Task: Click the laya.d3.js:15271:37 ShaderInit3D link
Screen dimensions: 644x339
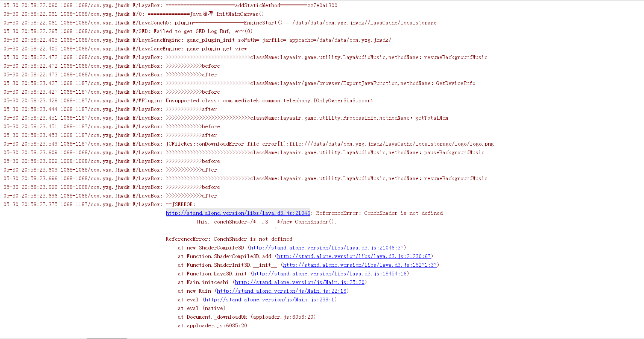Action: pos(360,265)
